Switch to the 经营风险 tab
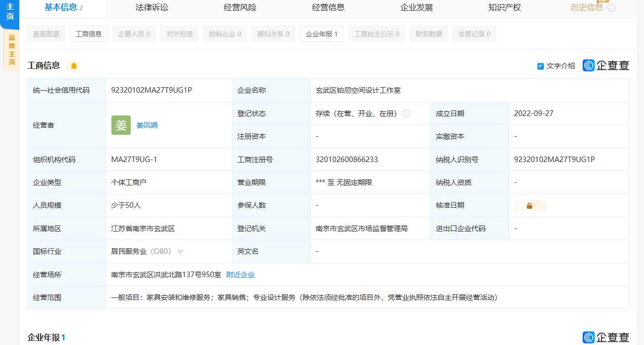Image resolution: width=644 pixels, height=345 pixels. click(x=240, y=8)
